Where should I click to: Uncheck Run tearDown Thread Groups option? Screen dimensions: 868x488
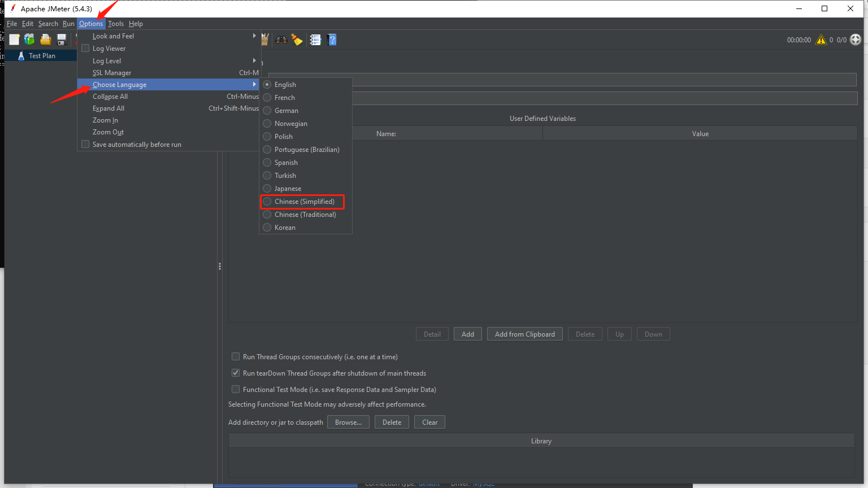coord(236,373)
